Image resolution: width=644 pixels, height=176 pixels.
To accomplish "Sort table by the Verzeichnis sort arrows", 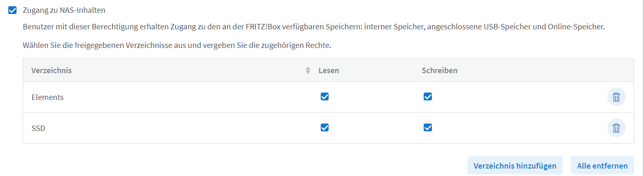I will click(308, 70).
